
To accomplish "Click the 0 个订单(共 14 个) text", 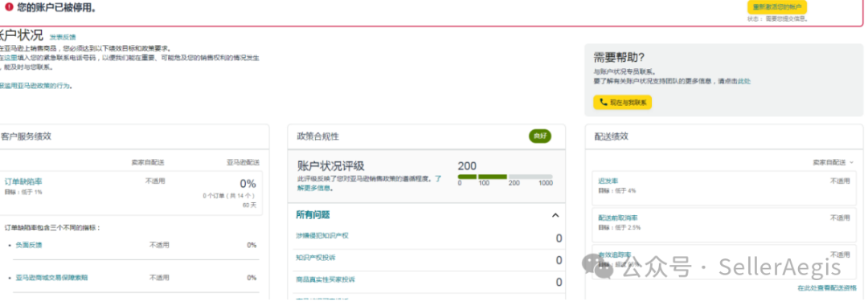I will 229,196.
